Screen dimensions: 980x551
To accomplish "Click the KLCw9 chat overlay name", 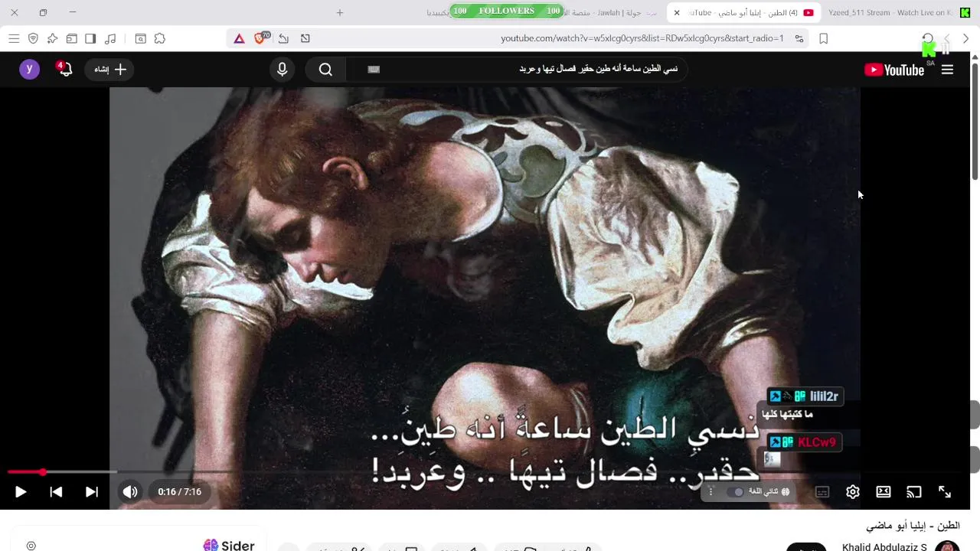I will click(817, 442).
